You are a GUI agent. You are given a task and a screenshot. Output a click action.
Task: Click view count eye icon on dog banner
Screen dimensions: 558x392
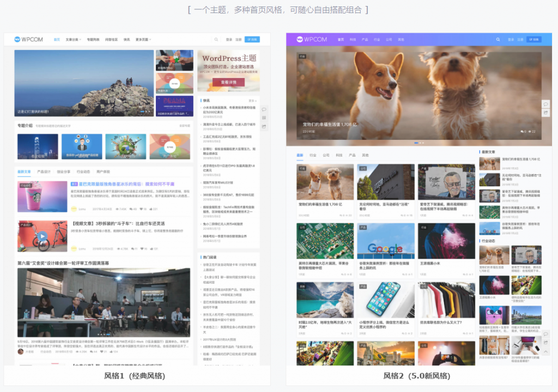tap(530, 132)
